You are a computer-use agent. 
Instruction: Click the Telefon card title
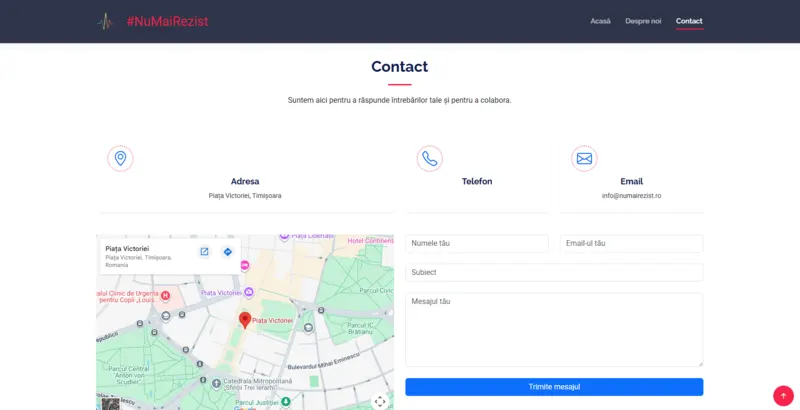(477, 182)
